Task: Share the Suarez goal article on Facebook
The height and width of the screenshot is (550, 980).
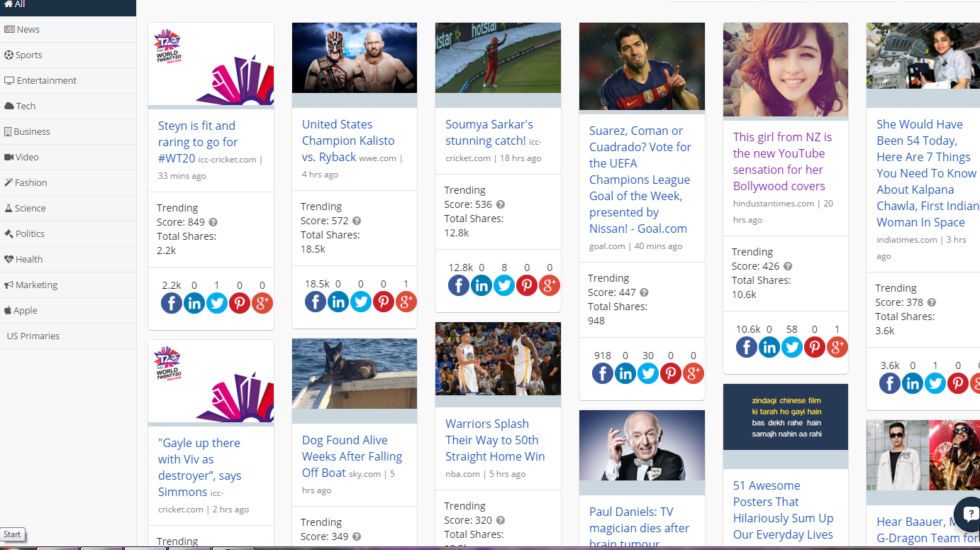Action: pos(603,373)
